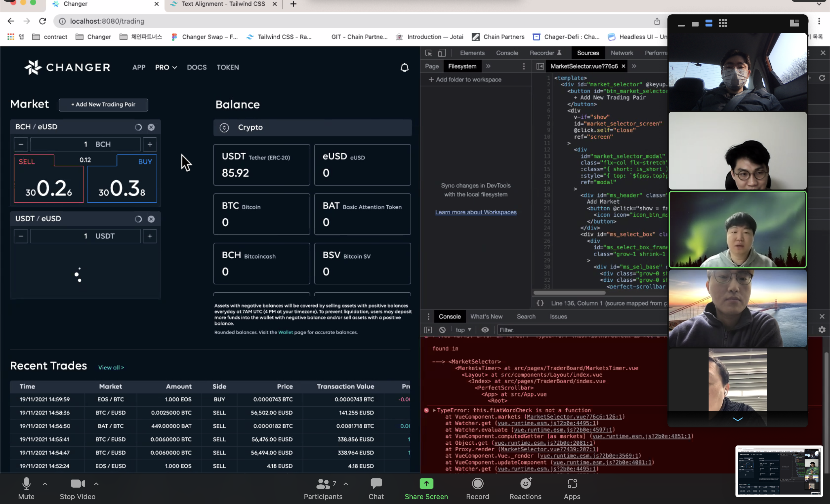This screenshot has width=830, height=504.
Task: Toggle console live expression eye icon
Action: 485,330
